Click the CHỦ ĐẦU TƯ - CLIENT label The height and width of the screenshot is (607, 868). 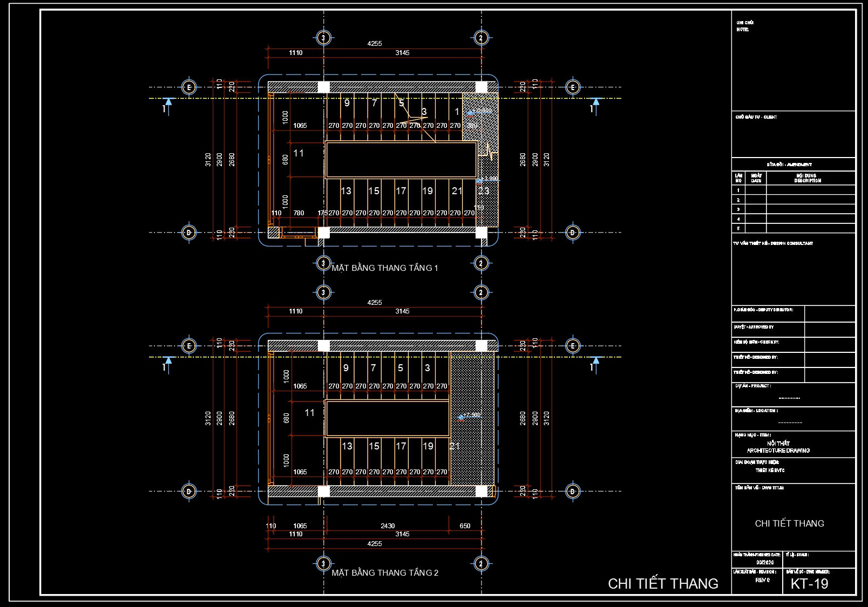(756, 117)
